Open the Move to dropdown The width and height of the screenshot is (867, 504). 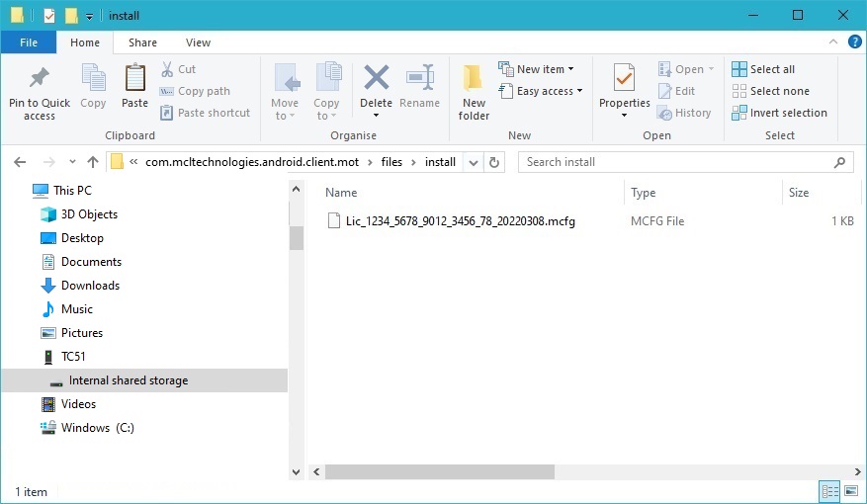[x=285, y=92]
